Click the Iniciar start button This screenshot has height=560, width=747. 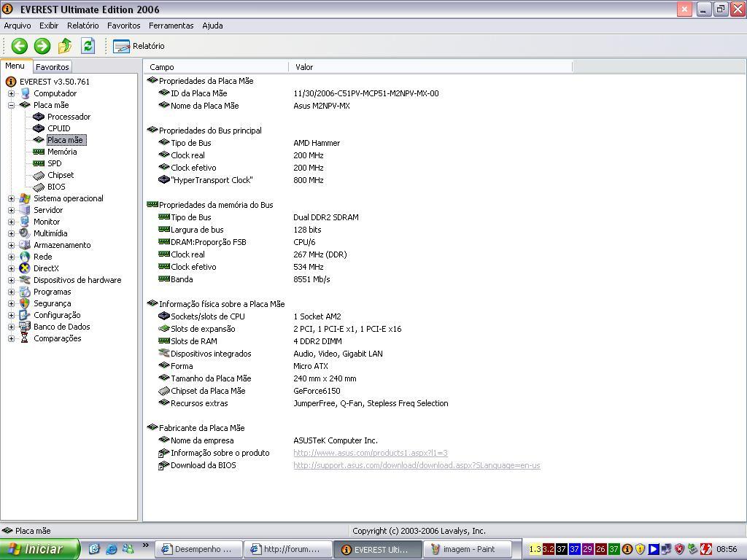click(x=39, y=549)
